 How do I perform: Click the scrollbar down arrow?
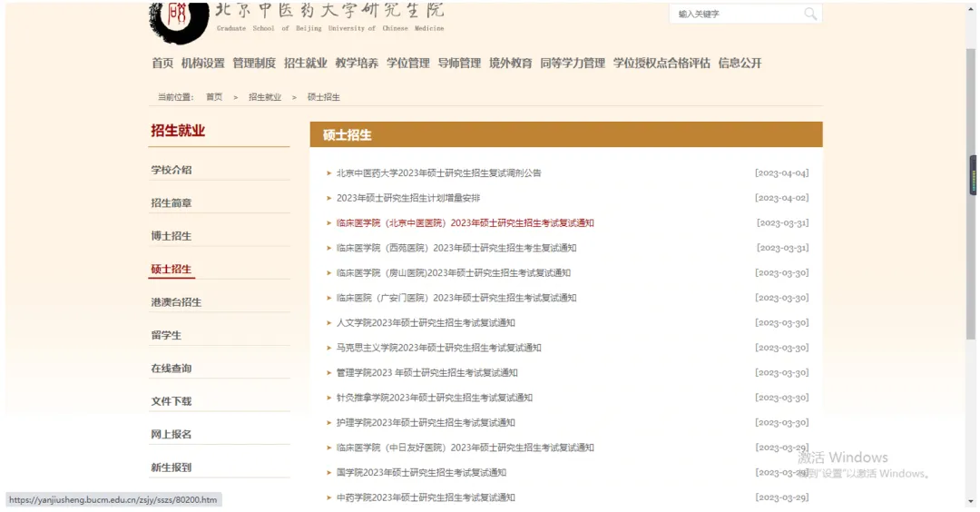click(x=971, y=501)
